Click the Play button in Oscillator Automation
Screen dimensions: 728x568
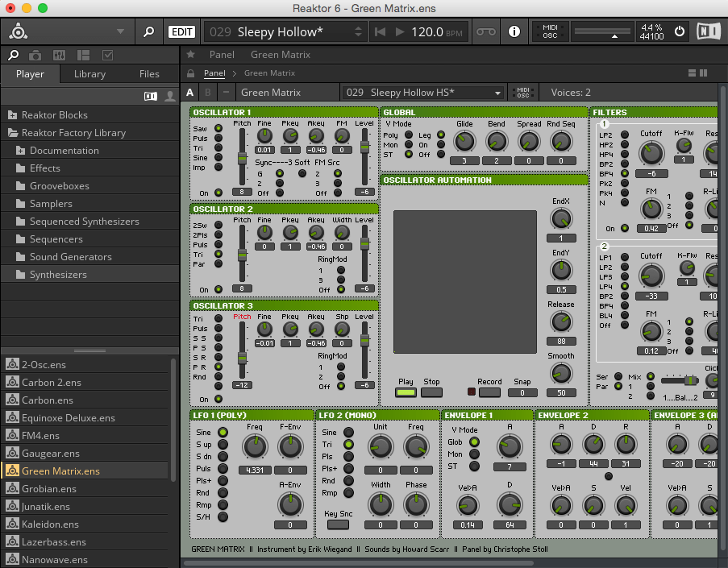[406, 392]
